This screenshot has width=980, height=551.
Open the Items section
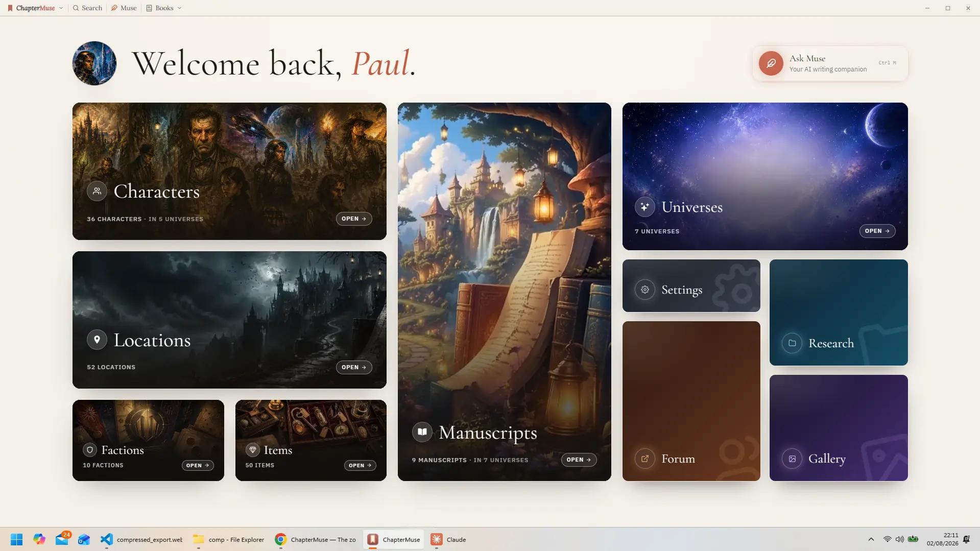click(360, 465)
